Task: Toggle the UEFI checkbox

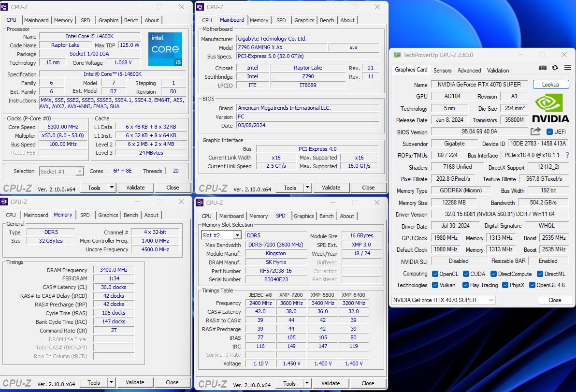Action: point(549,132)
